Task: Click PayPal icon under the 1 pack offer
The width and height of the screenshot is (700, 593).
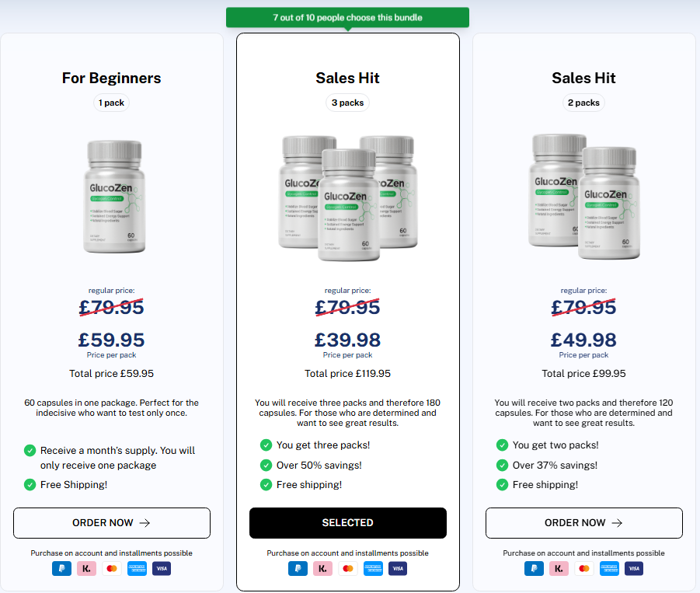Action: click(x=61, y=568)
